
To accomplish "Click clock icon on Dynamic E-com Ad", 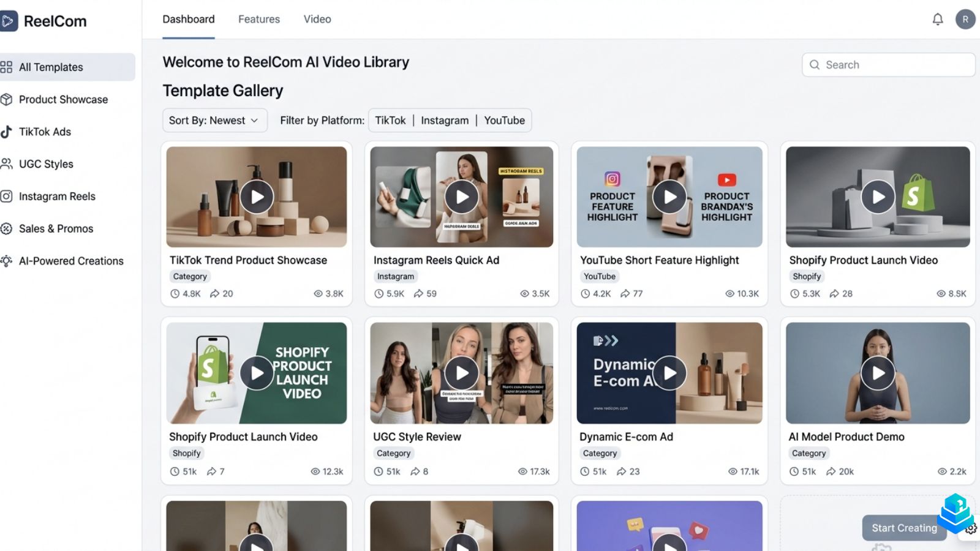I will click(x=585, y=471).
